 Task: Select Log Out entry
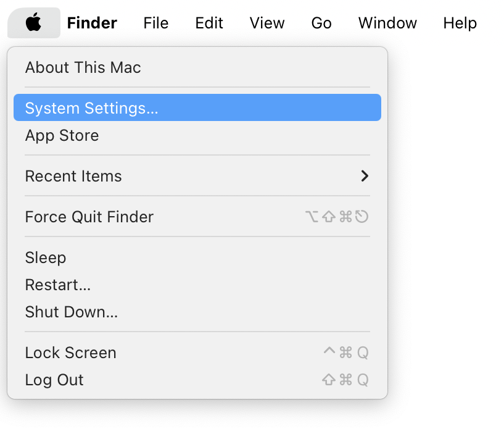pyautogui.click(x=54, y=380)
